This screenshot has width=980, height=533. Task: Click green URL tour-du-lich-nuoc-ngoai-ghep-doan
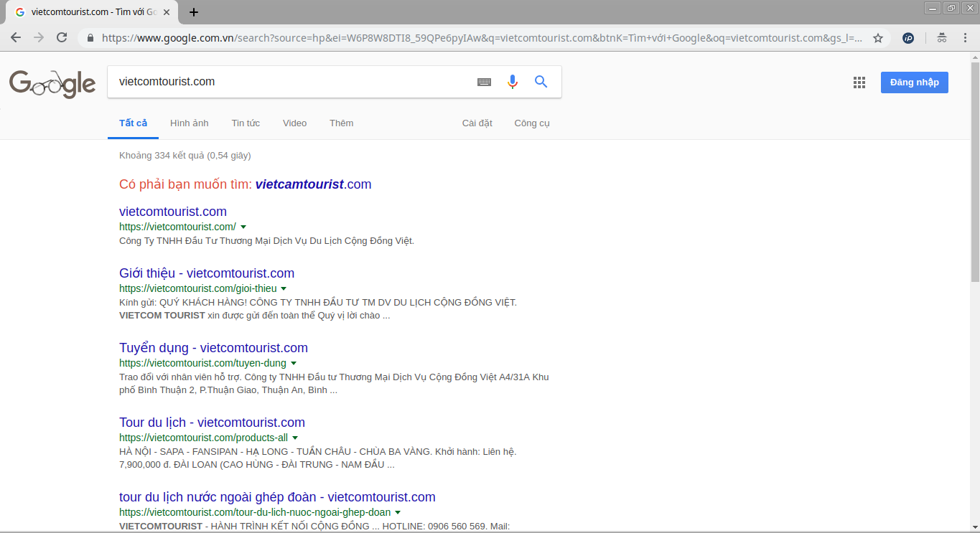click(x=255, y=512)
